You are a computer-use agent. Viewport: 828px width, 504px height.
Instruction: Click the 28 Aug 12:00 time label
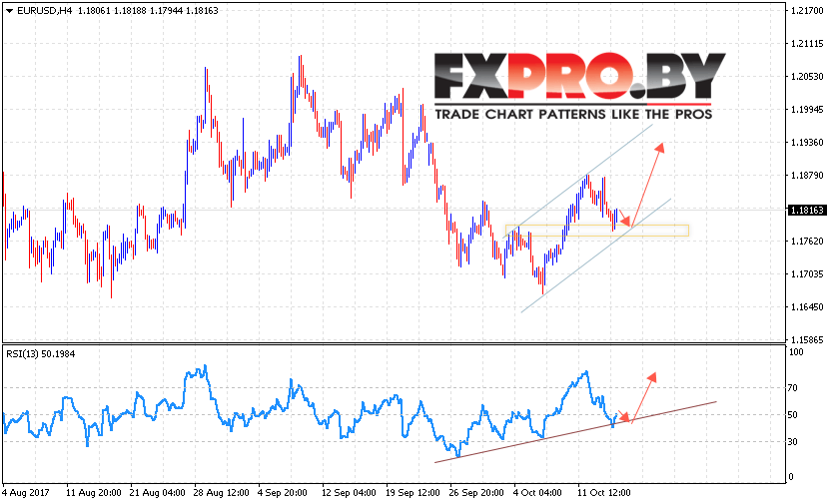[222, 493]
